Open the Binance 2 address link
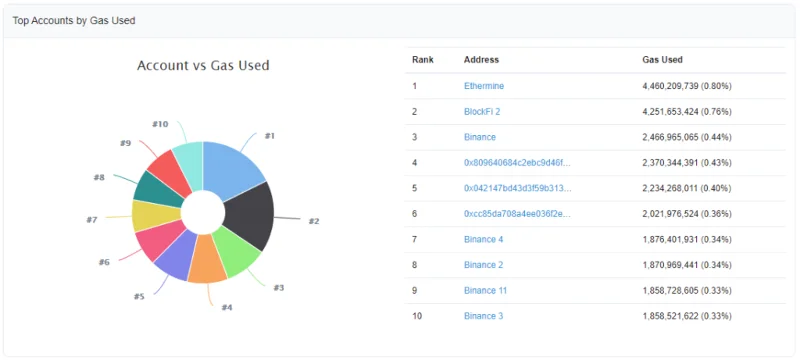The image size is (800, 360). click(483, 265)
